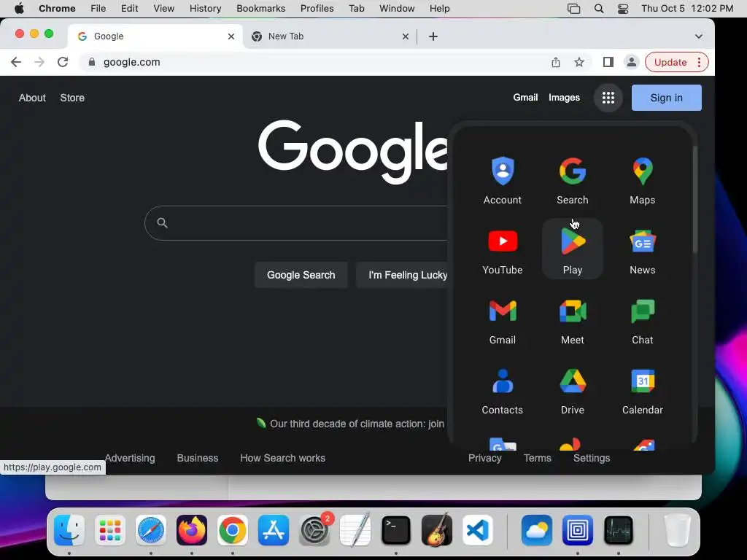
Task: Open How Search works footer link
Action: click(x=282, y=458)
